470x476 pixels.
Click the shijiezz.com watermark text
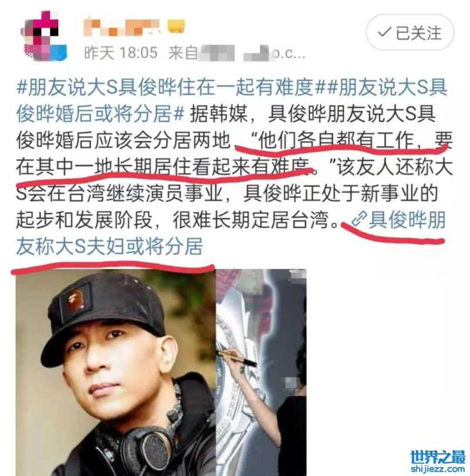pos(438,470)
